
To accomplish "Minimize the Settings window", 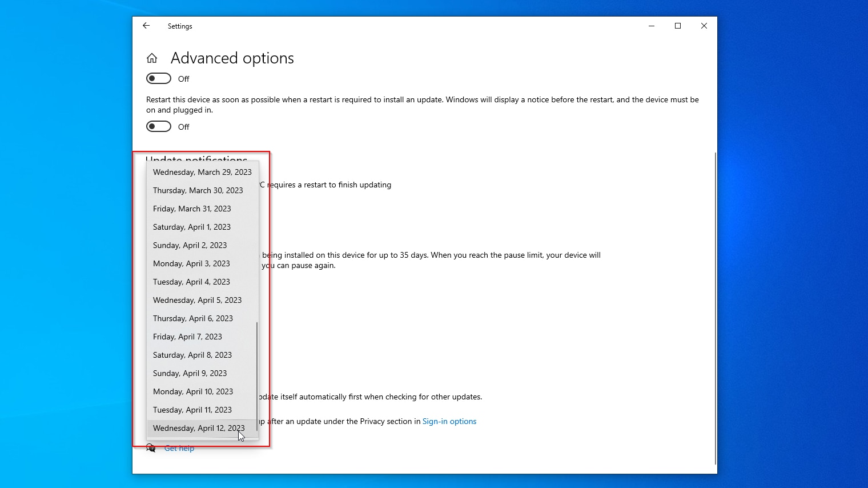I will pos(652,26).
